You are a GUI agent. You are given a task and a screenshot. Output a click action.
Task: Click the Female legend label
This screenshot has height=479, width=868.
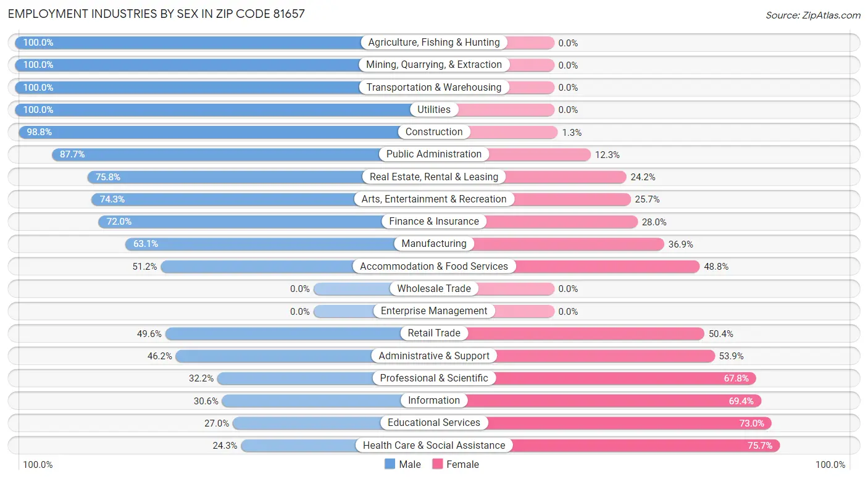click(463, 464)
